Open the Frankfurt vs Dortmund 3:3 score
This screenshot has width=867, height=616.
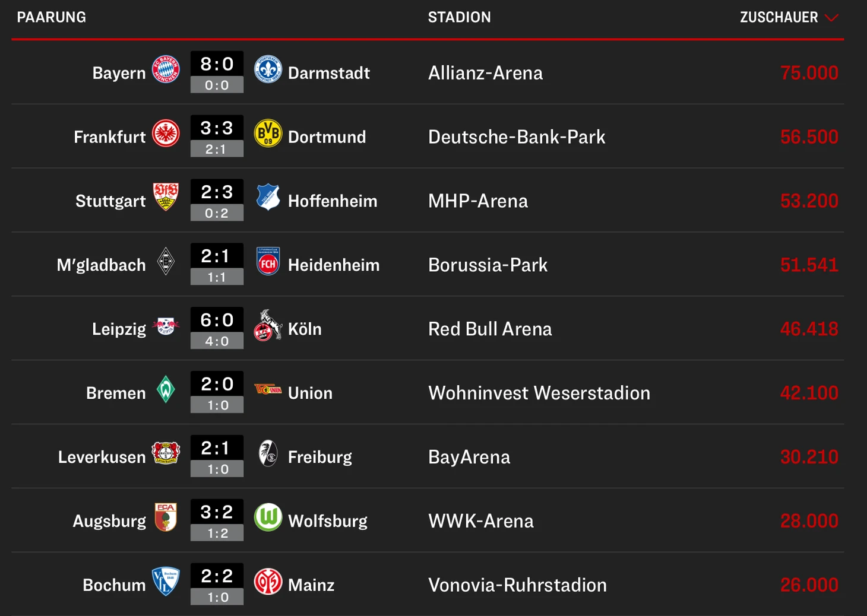[x=217, y=129]
